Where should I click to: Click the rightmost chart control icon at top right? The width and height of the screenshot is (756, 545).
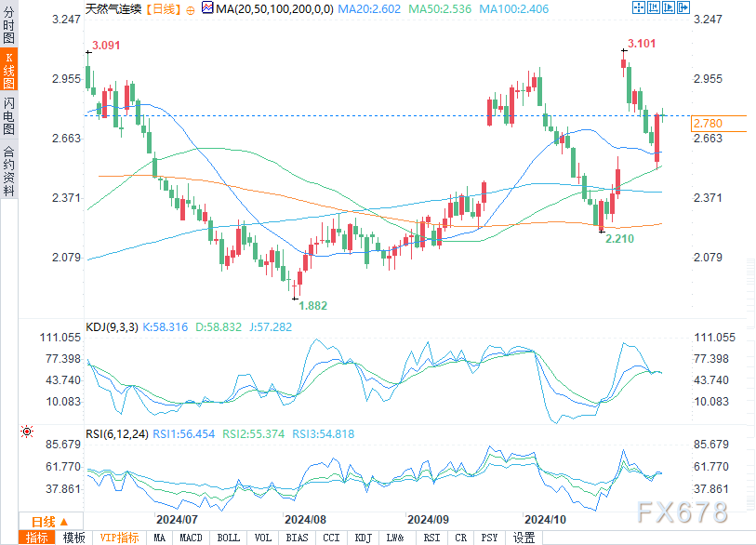click(x=683, y=7)
